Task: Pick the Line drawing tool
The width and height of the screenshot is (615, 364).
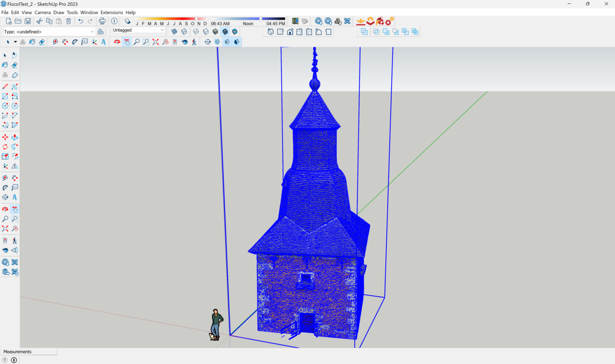Action: [5, 86]
